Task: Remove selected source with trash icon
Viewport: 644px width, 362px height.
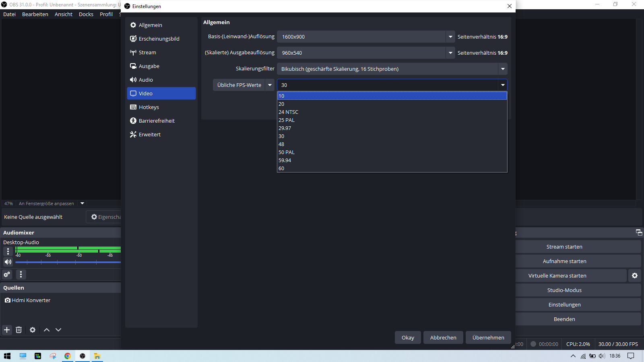Action: (19, 330)
